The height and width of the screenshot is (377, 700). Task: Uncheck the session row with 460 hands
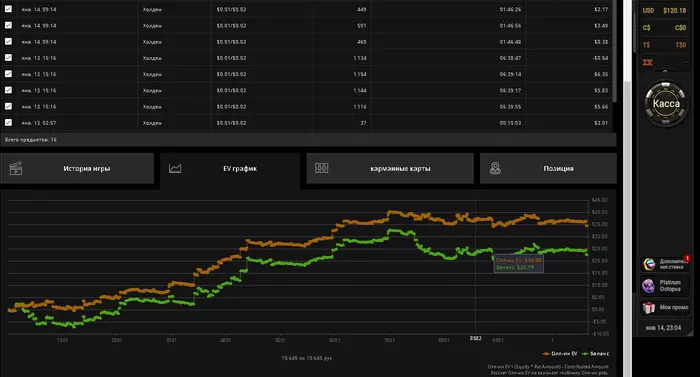pyautogui.click(x=8, y=42)
